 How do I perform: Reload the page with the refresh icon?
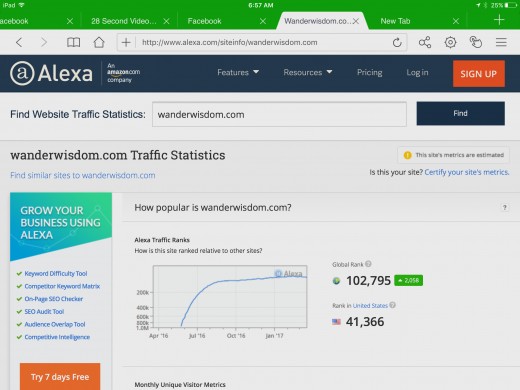(x=397, y=42)
